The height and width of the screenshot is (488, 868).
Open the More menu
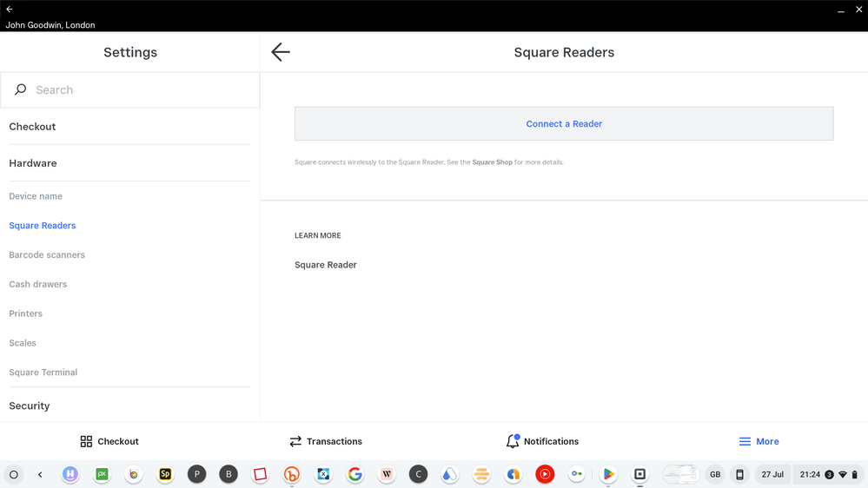pyautogui.click(x=759, y=441)
